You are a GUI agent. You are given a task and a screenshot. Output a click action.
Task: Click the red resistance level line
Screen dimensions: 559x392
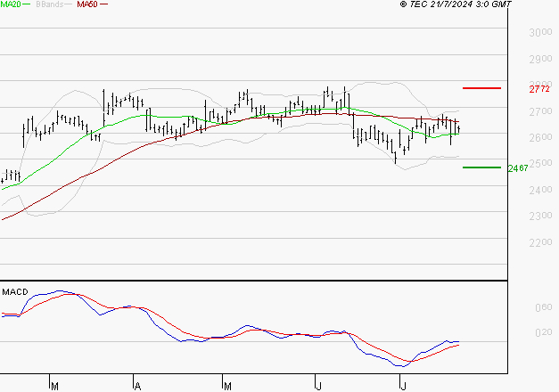coord(481,88)
